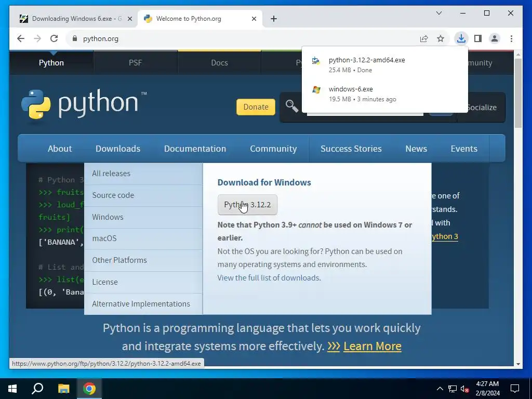Click the page vertical scrollbar thumb
The width and height of the screenshot is (532, 399).
pos(518,94)
